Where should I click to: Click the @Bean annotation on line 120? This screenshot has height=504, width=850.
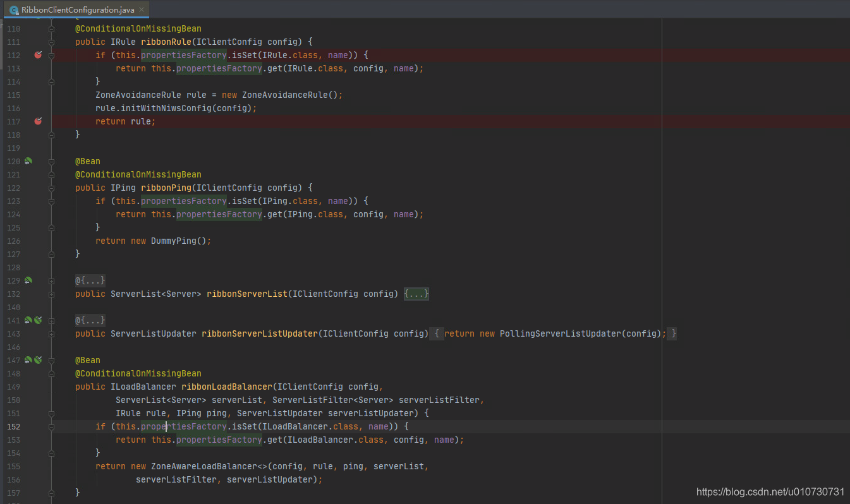click(88, 161)
